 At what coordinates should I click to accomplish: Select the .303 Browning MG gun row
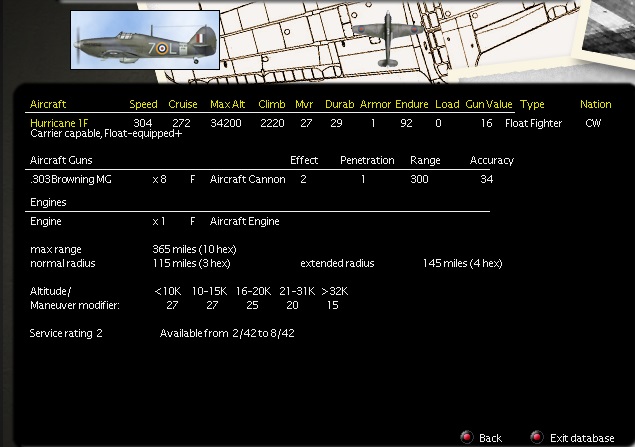point(261,179)
